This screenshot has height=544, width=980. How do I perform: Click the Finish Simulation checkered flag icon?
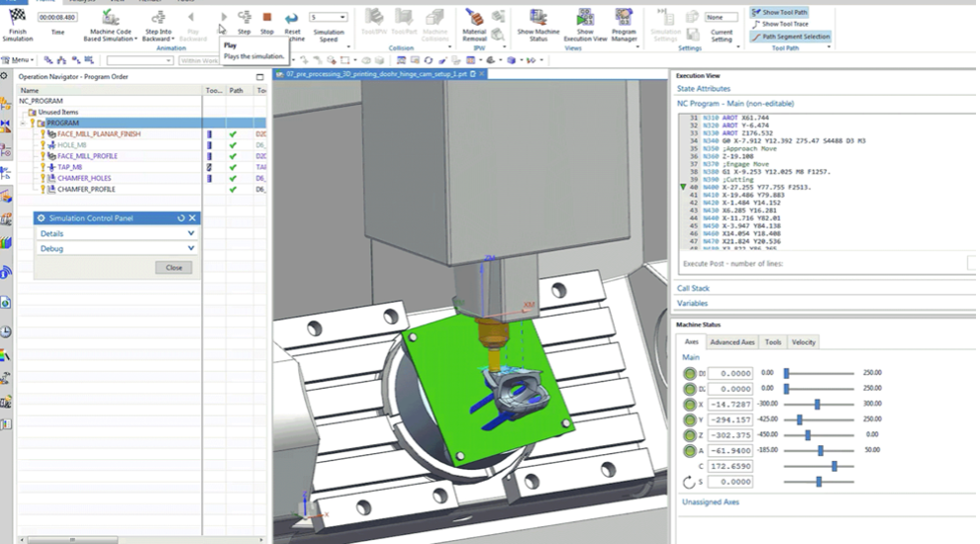[17, 17]
